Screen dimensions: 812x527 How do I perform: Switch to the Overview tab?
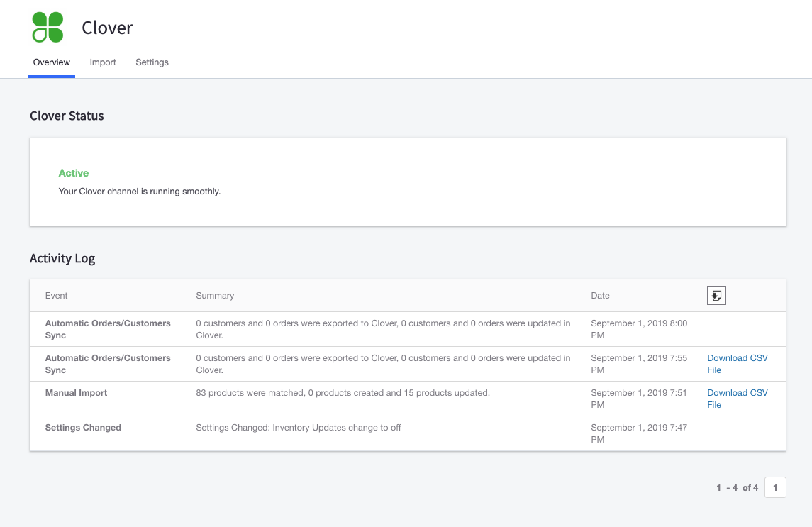(x=52, y=62)
